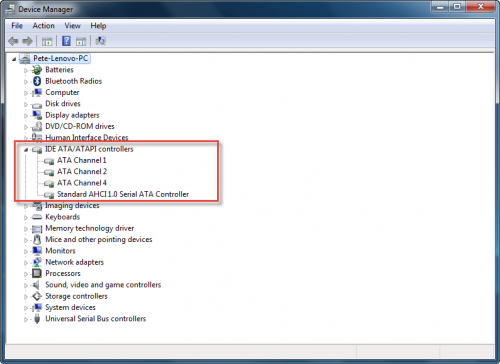The image size is (500, 364).
Task: Expand the Bluetooth Radios node arrow
Action: pos(26,82)
